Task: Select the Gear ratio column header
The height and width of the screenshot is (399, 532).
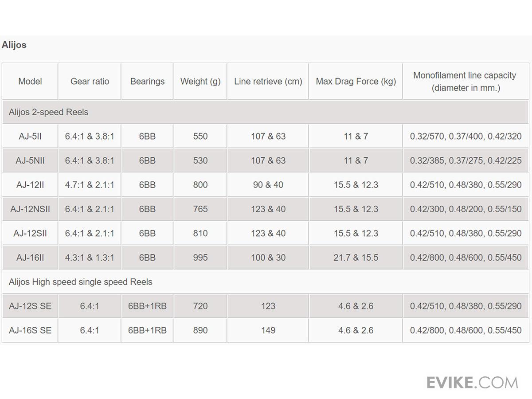Action: [x=90, y=81]
